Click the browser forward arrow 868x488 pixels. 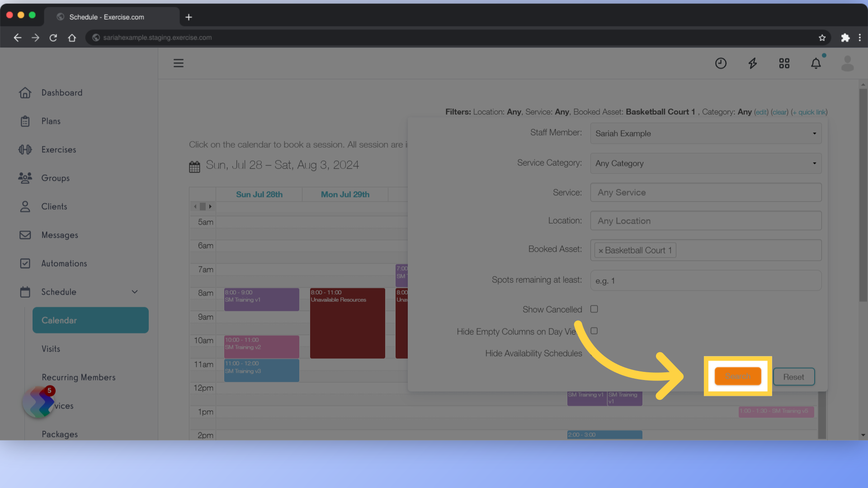point(35,38)
